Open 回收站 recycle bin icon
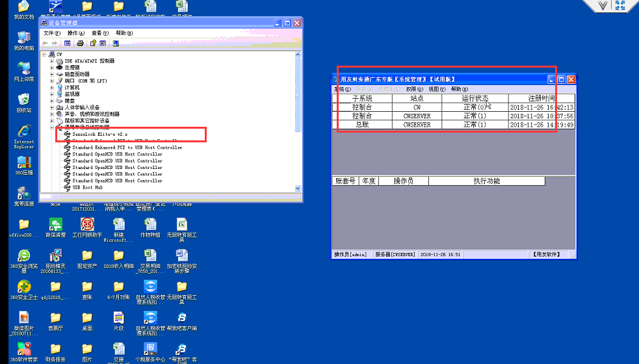The image size is (639, 364). [x=24, y=103]
